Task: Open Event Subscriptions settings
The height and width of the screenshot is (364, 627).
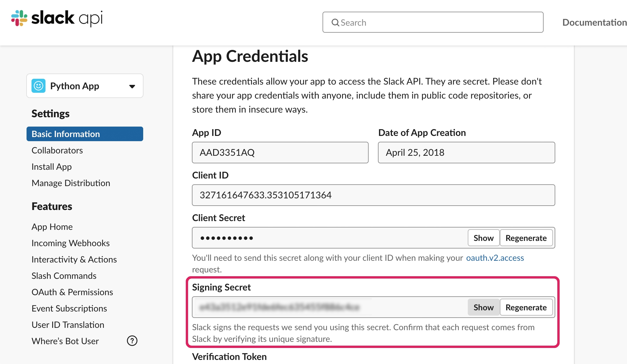Action: (x=69, y=308)
